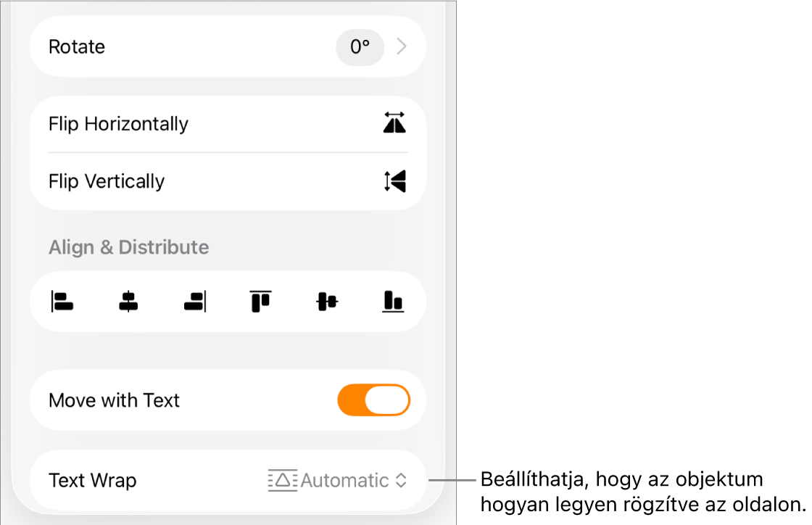The image size is (812, 525).
Task: Turn off Move with Text switch
Action: point(373,400)
